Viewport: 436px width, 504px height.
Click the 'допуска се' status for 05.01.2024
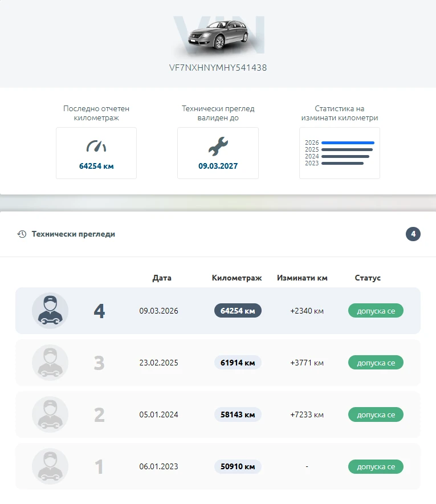click(376, 414)
